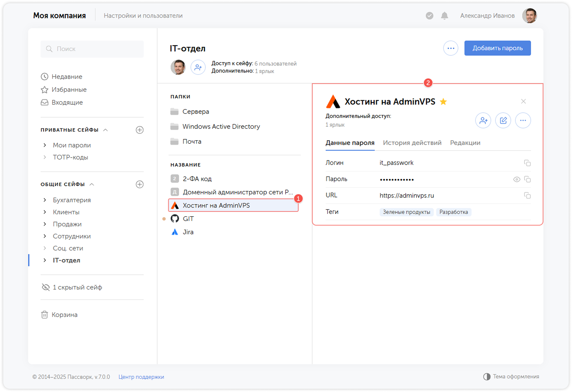The width and height of the screenshot is (572, 392).
Task: Open the notifications bell
Action: point(444,16)
